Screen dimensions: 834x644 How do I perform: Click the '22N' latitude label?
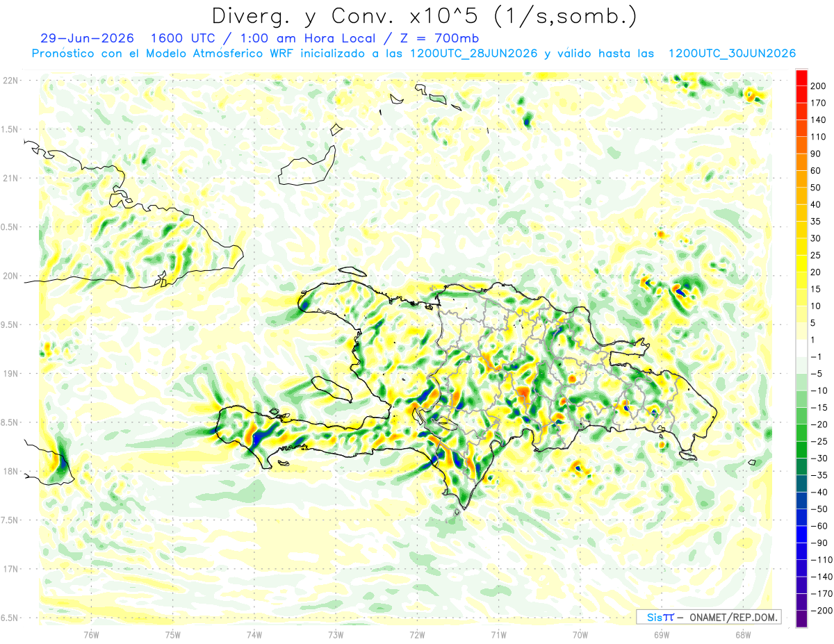pos(10,80)
